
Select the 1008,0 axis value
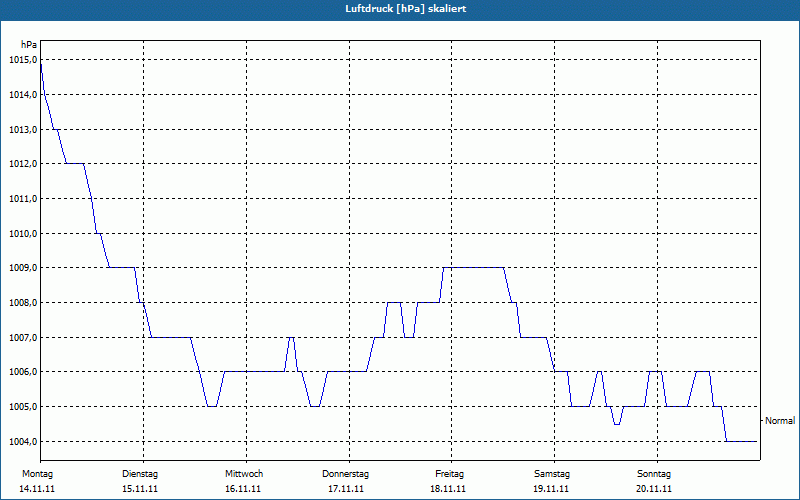click(x=23, y=303)
